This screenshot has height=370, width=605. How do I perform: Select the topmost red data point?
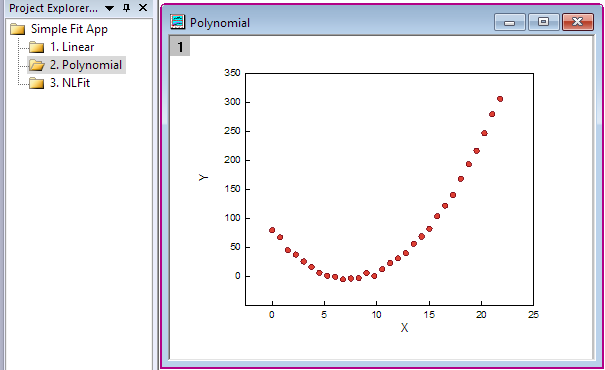tap(500, 99)
